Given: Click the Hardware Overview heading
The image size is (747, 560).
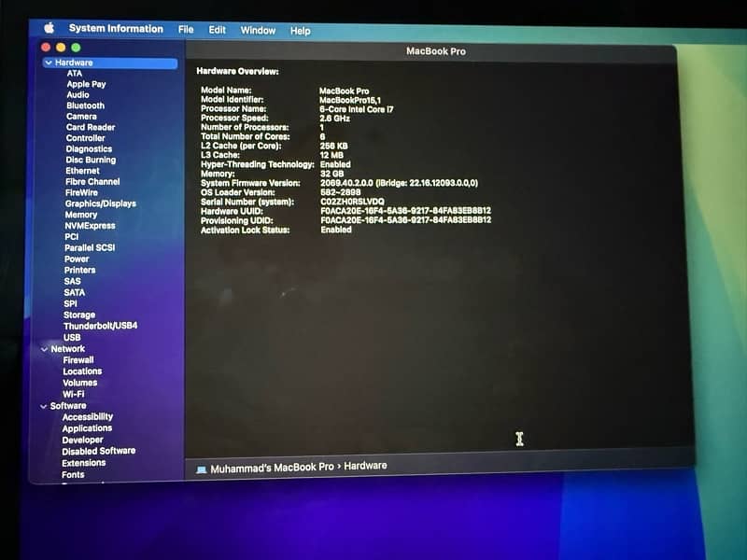Looking at the screenshot, I should click(x=238, y=72).
